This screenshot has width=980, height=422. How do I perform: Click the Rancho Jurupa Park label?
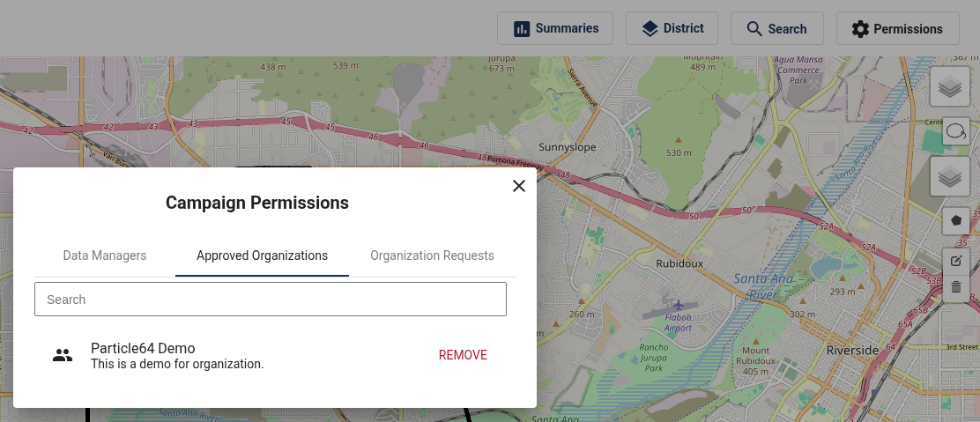click(654, 358)
